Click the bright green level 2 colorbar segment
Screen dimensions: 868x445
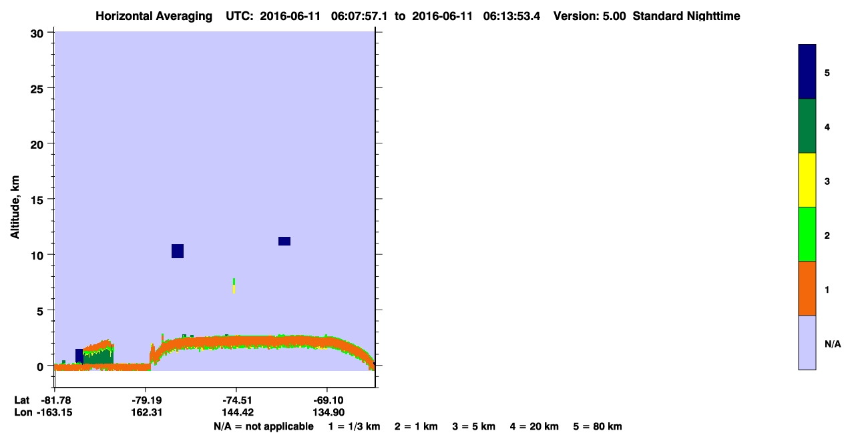coord(807,234)
